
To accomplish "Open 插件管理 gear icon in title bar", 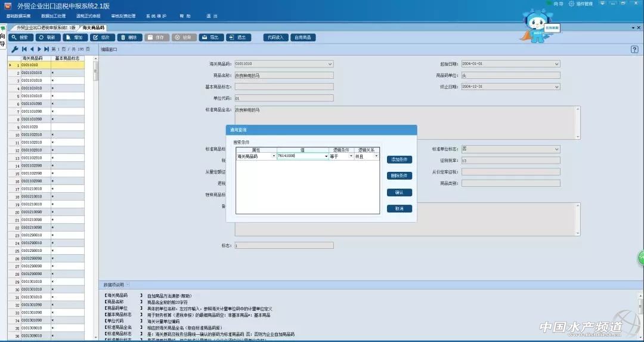I will (x=571, y=4).
